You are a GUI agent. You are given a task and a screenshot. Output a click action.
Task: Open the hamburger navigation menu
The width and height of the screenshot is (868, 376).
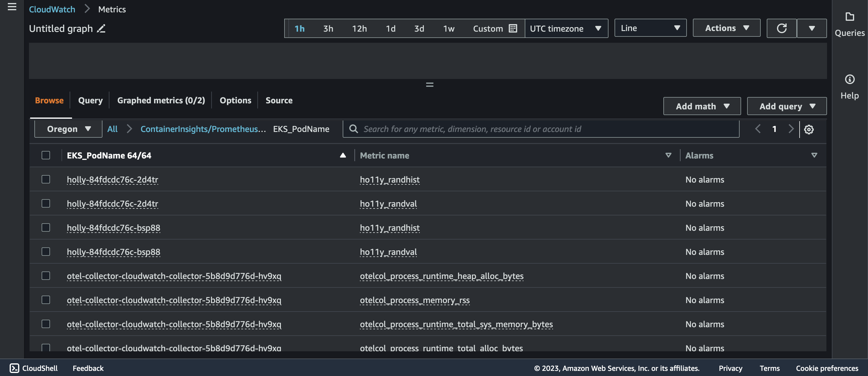pyautogui.click(x=12, y=7)
